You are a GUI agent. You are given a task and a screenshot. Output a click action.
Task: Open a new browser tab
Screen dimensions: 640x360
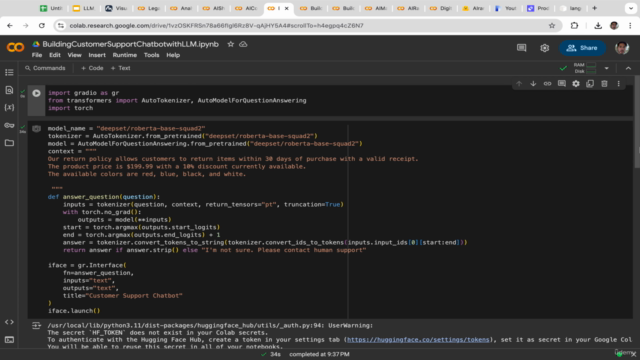pos(594,8)
